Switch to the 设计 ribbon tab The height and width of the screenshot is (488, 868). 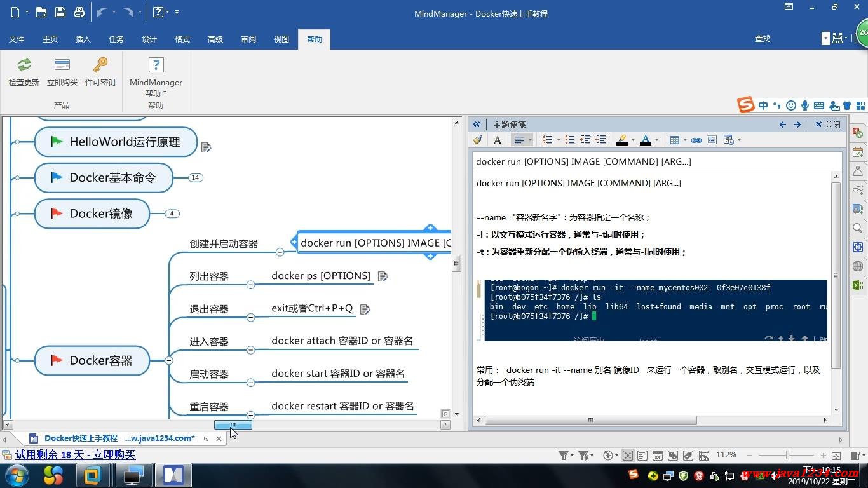[x=149, y=39]
